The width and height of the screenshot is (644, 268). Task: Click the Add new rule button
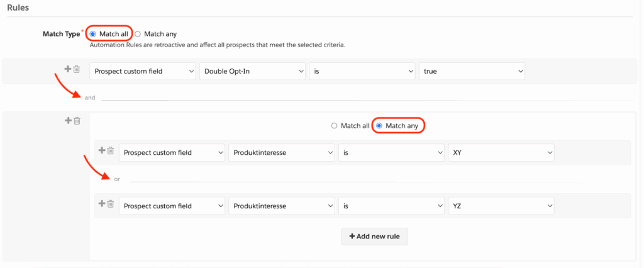(375, 237)
